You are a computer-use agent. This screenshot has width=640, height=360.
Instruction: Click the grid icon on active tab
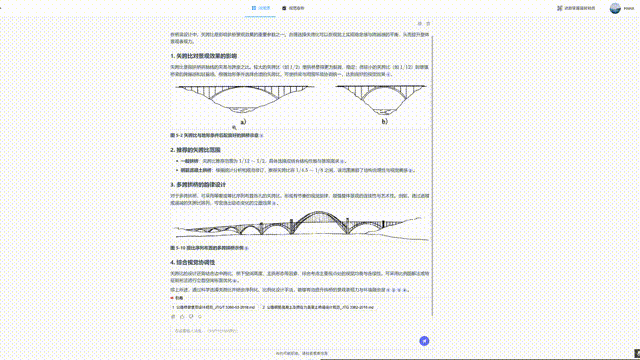(254, 8)
